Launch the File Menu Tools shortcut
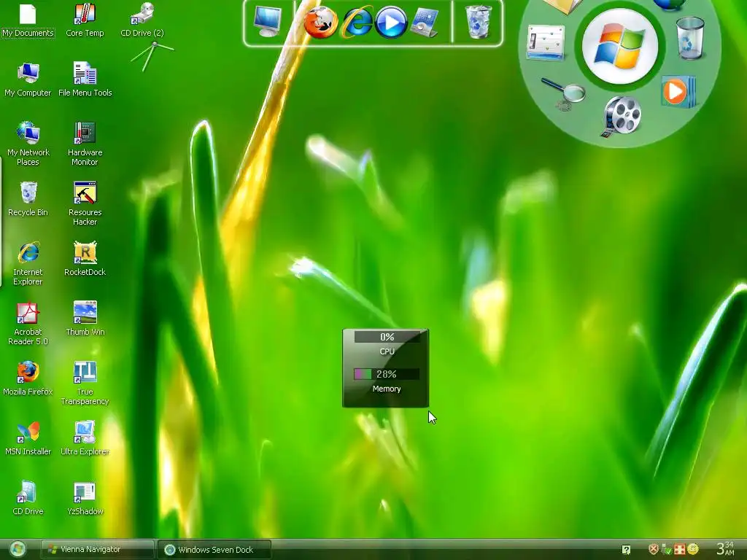Screen dimensions: 747x560 tap(85, 80)
